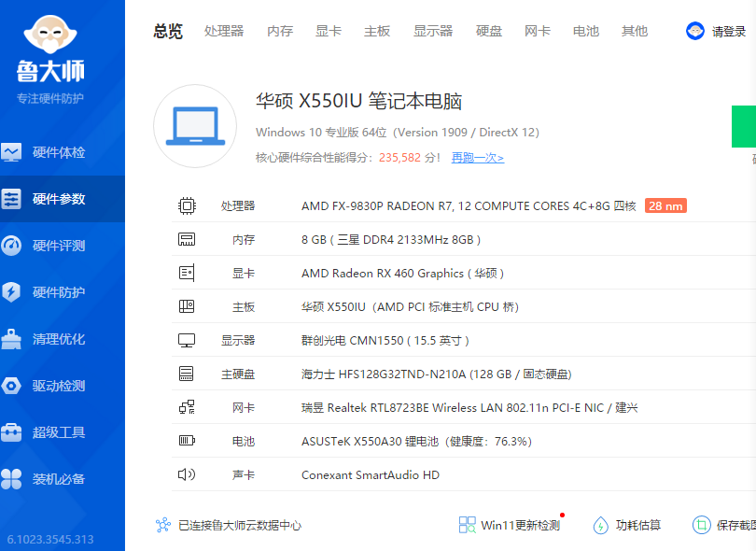
Task: Switch to the 显示器 tab
Action: click(x=433, y=32)
